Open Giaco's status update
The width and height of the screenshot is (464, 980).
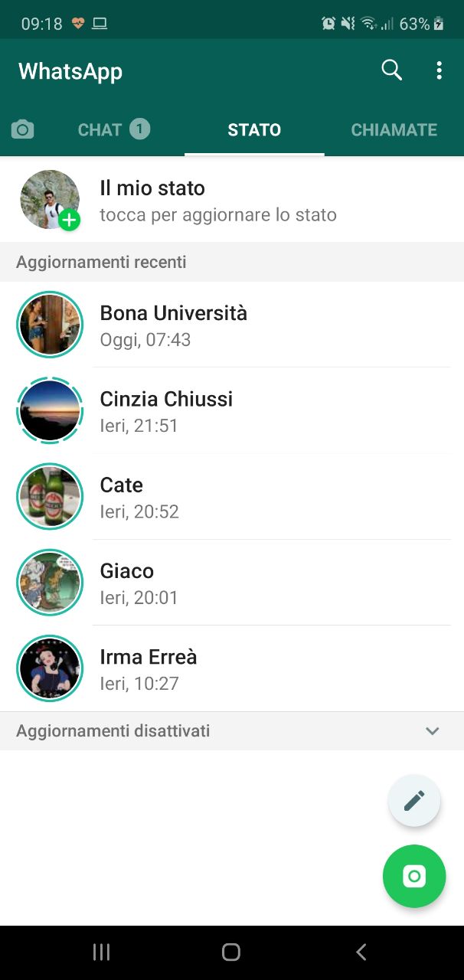[127, 583]
